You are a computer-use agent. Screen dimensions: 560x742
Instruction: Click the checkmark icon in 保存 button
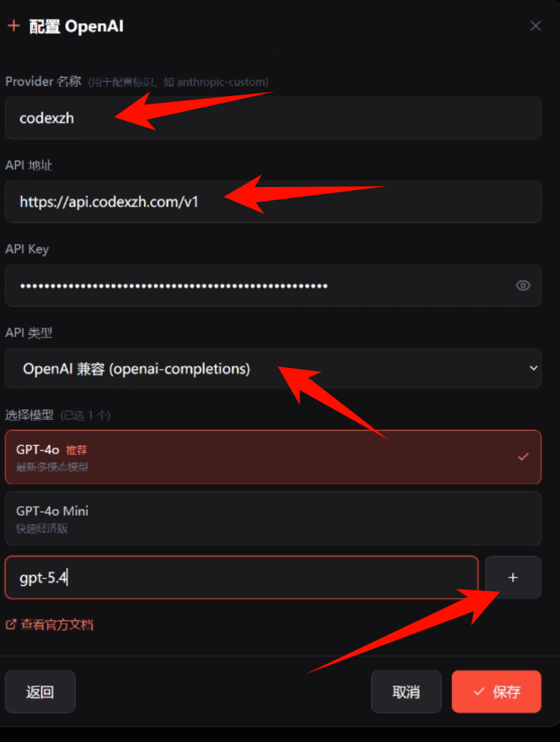tap(479, 692)
